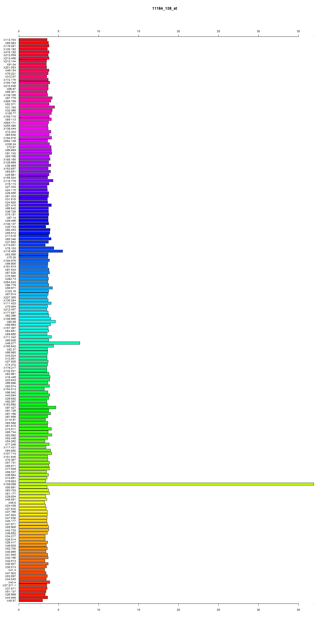Click the 'X118.776' row label

[x=10, y=181]
